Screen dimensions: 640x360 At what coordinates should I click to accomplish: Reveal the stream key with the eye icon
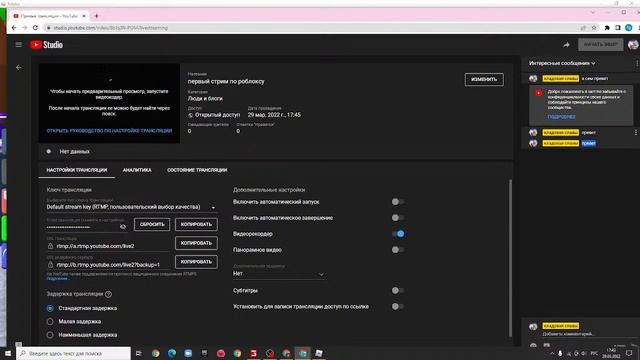click(123, 227)
